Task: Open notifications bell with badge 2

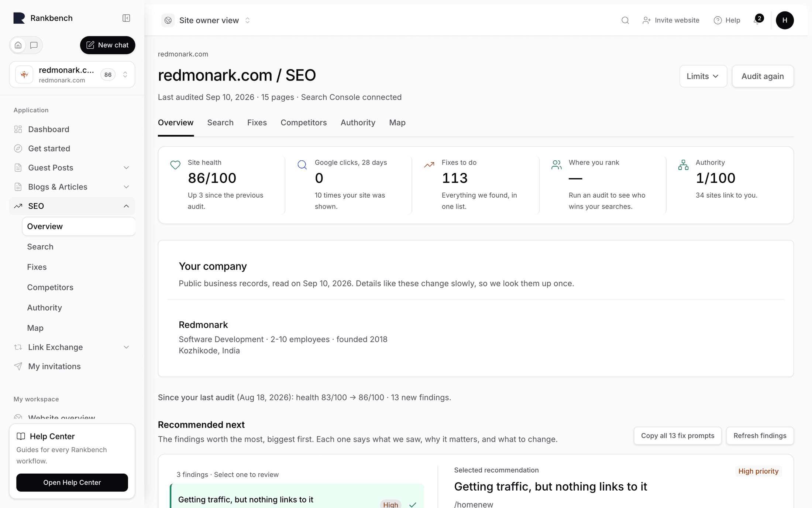Action: click(x=758, y=20)
